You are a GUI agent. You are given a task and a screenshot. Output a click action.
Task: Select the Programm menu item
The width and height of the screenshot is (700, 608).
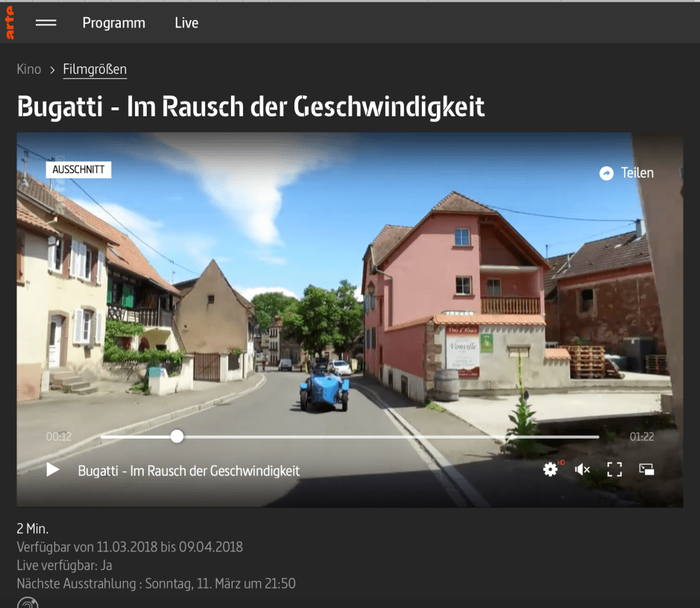coord(113,22)
